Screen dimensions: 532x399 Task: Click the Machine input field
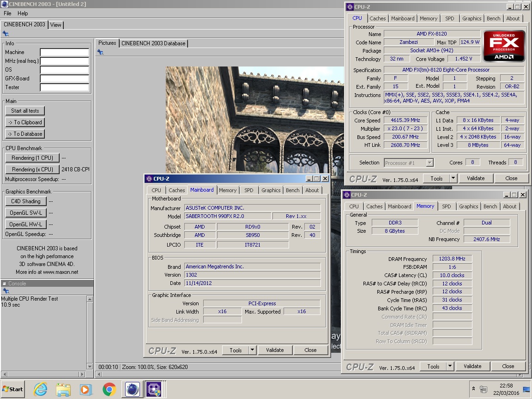click(x=65, y=52)
